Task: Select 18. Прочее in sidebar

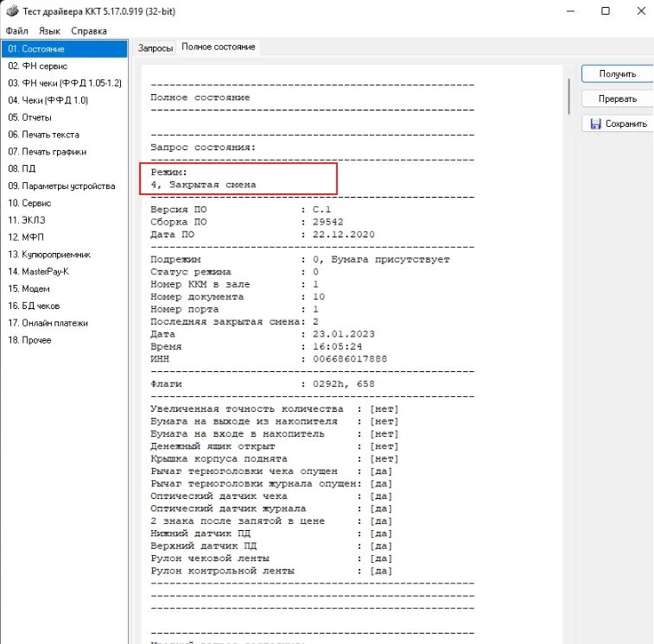Action: [65, 340]
